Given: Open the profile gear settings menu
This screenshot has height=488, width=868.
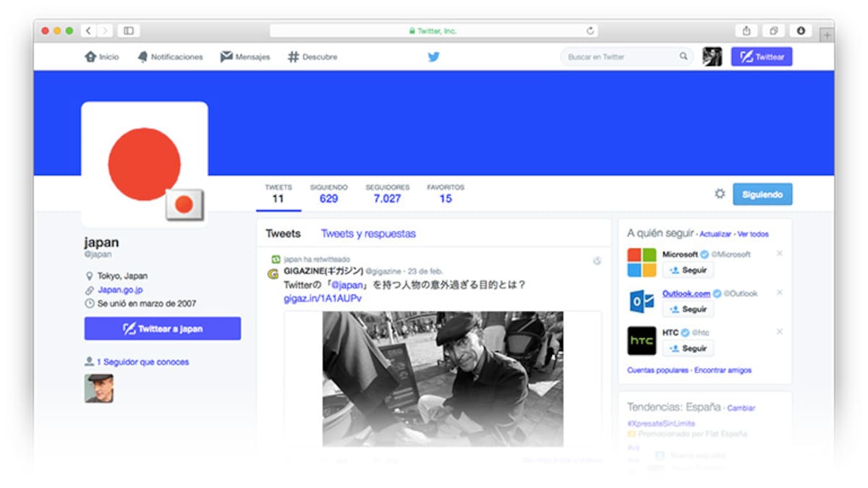Looking at the screenshot, I should pos(719,194).
